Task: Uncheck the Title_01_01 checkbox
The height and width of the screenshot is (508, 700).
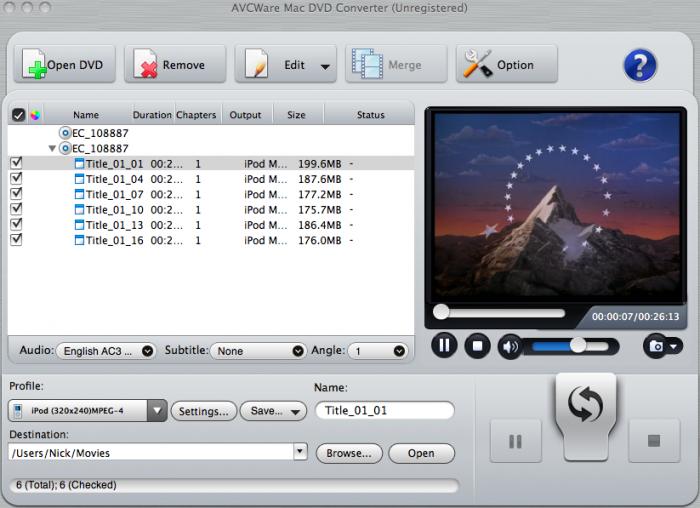Action: point(16,163)
